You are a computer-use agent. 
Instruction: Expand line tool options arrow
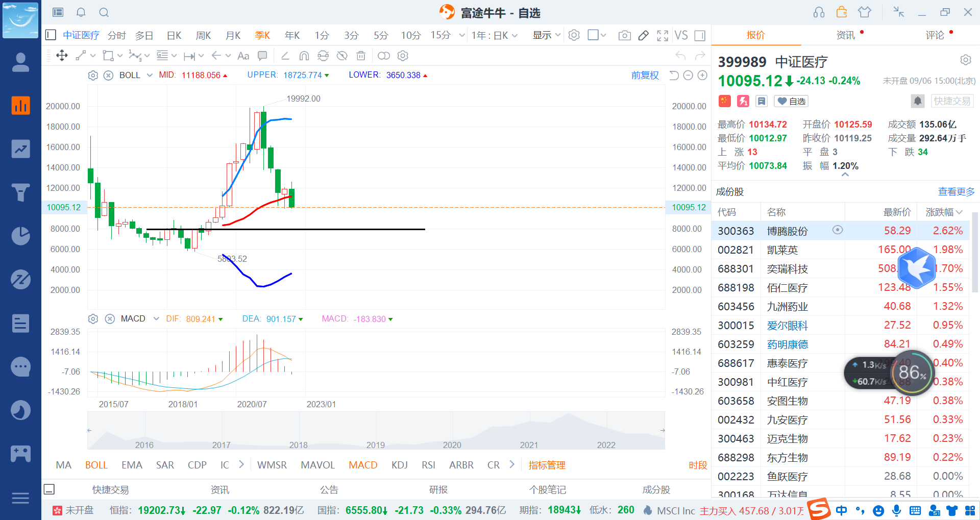(93, 56)
